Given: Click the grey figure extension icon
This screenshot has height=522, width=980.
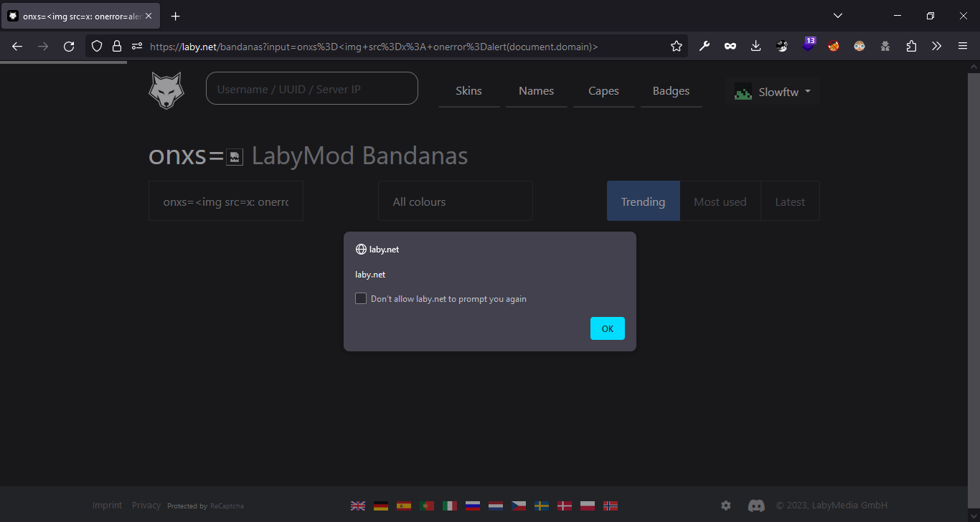Looking at the screenshot, I should pos(885,46).
